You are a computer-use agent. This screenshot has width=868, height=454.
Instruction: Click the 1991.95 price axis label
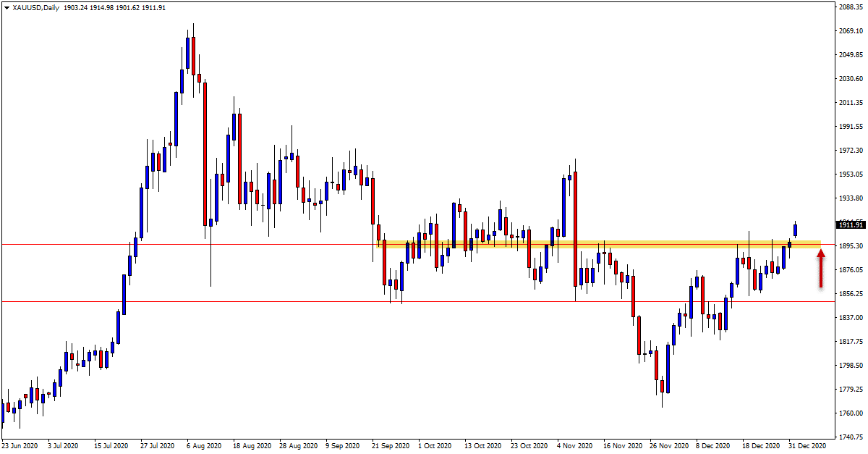851,127
